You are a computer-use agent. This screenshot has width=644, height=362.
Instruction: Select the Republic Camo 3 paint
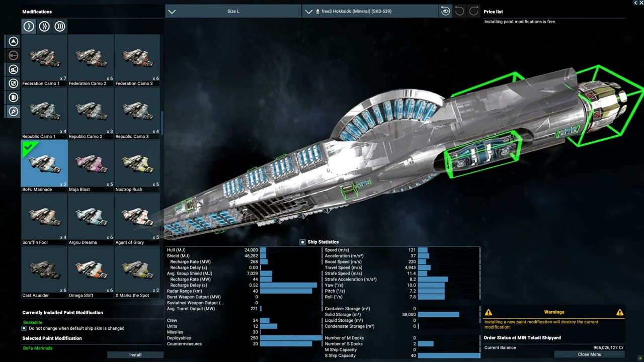137,113
